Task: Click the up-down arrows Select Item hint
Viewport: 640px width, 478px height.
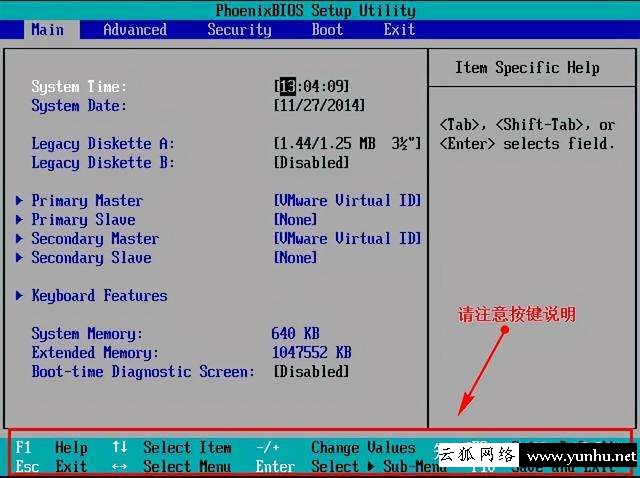Action: [172, 447]
